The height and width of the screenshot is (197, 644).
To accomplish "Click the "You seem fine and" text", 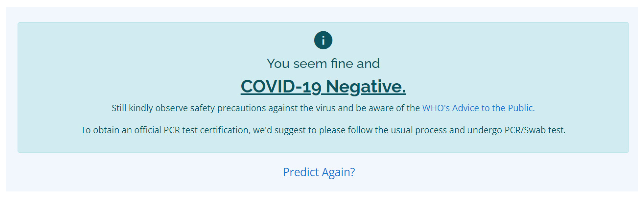I will click(x=323, y=64).
